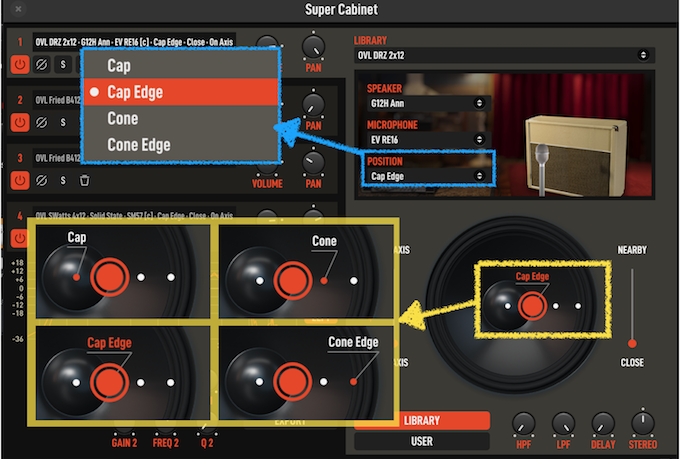680x459 pixels.
Task: Solo cabinet slot 3 with S button
Action: (x=63, y=180)
